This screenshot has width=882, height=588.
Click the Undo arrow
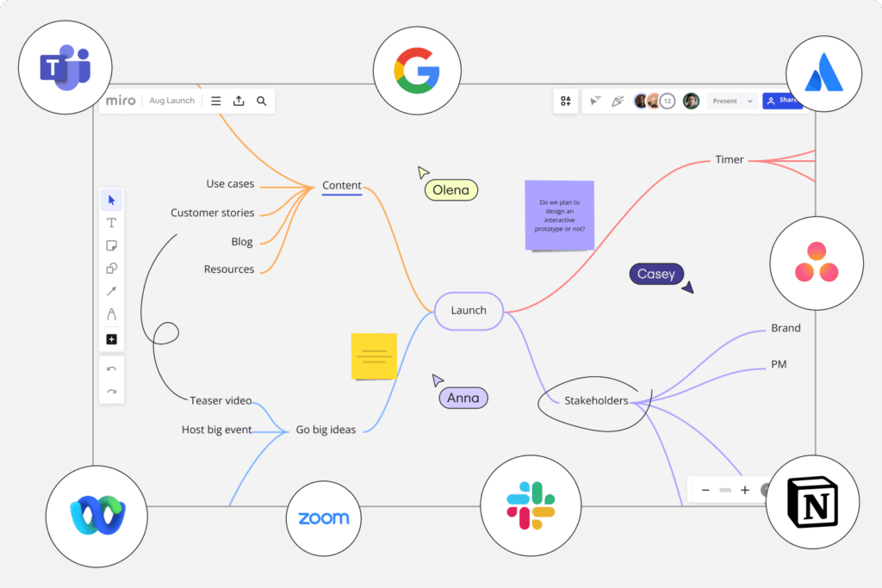click(111, 368)
